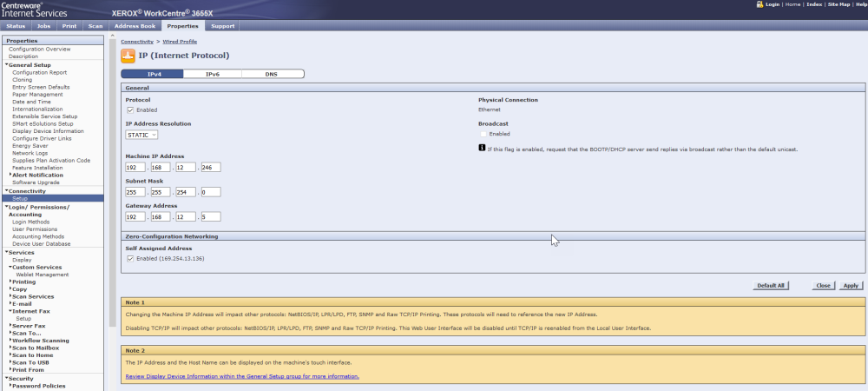868x391 pixels.
Task: Open Accounting Methods in sidebar
Action: click(38, 236)
